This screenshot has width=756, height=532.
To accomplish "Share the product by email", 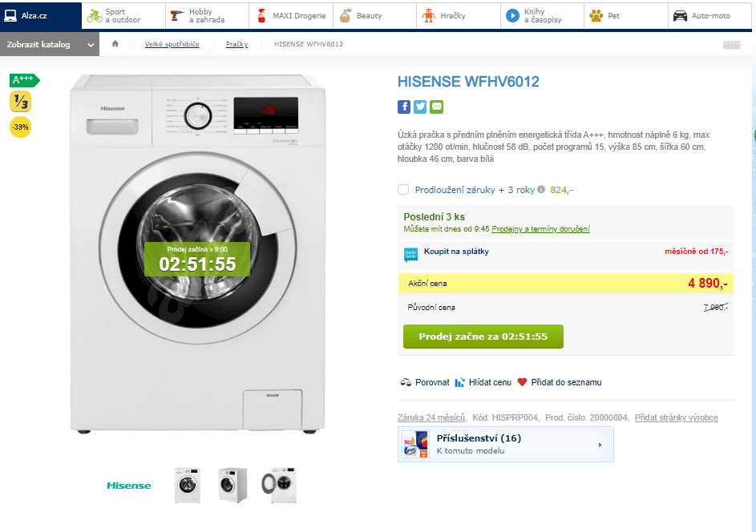I will [x=437, y=107].
